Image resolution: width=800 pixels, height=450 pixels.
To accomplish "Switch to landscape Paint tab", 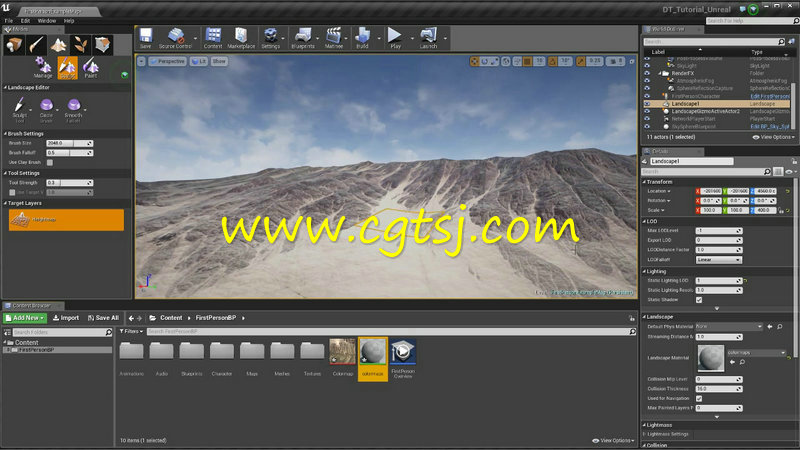I will coord(90,68).
